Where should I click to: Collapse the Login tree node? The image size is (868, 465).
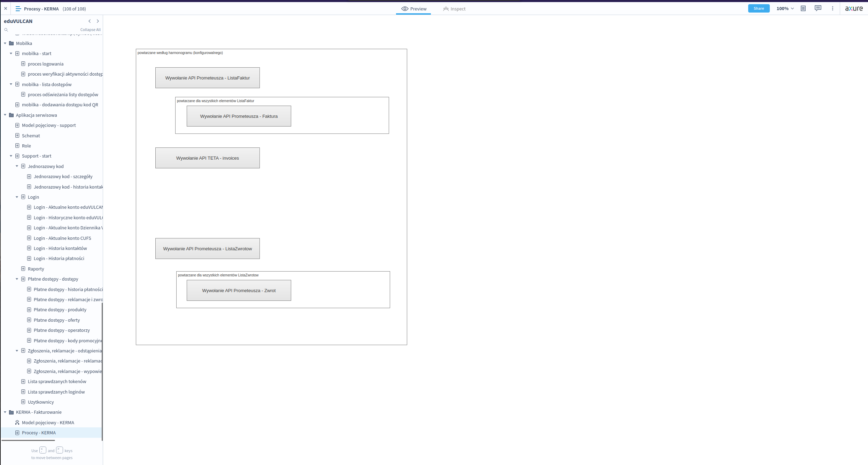[x=17, y=197]
